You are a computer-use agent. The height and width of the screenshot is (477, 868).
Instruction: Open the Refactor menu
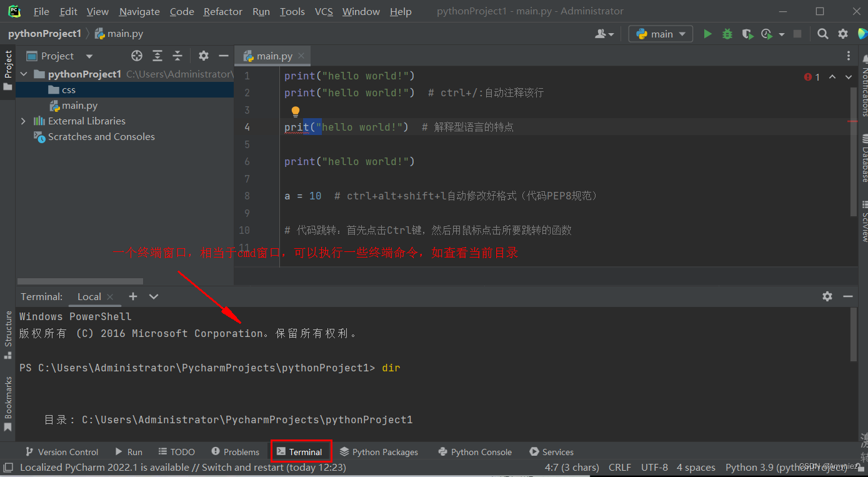(x=223, y=11)
